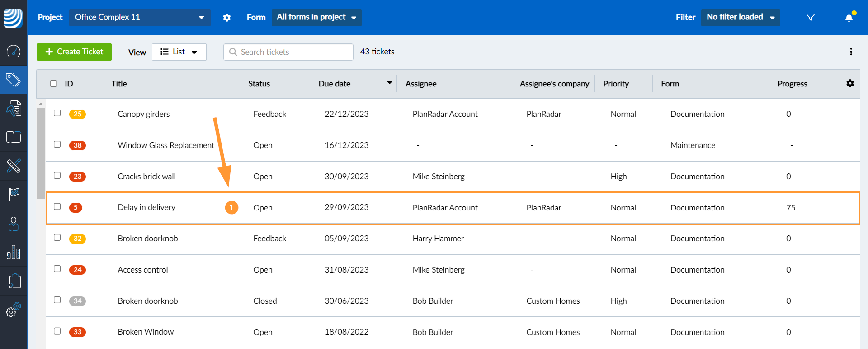The image size is (868, 349).
Task: Open the folder documents icon in sidebar
Action: [14, 137]
